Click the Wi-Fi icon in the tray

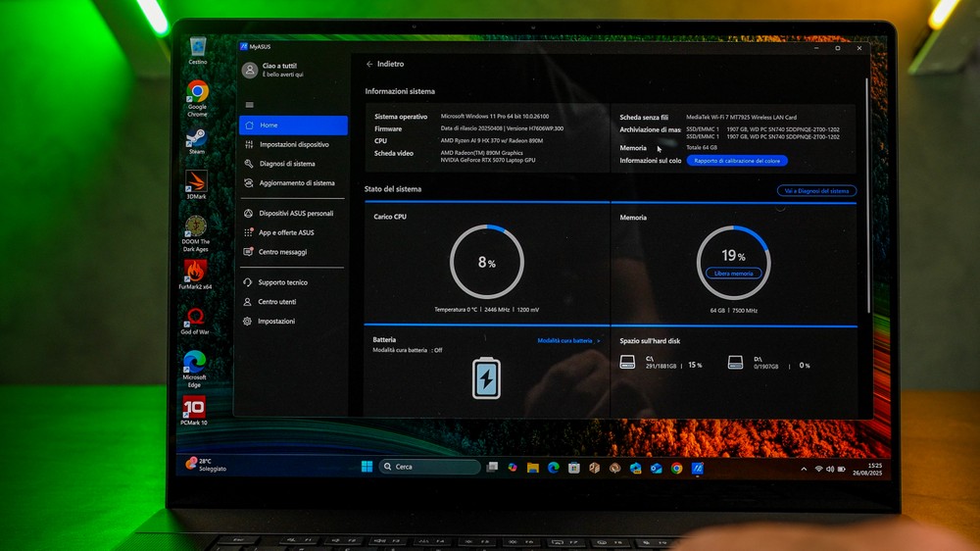(x=818, y=469)
